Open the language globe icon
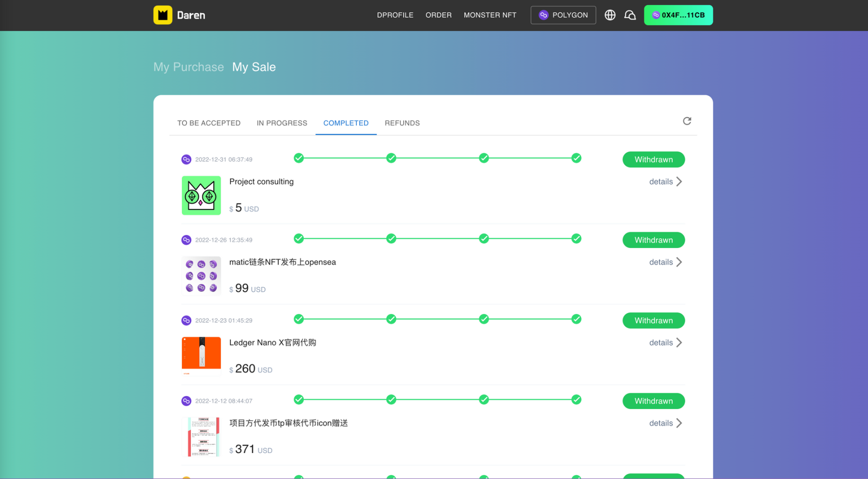 [x=610, y=15]
